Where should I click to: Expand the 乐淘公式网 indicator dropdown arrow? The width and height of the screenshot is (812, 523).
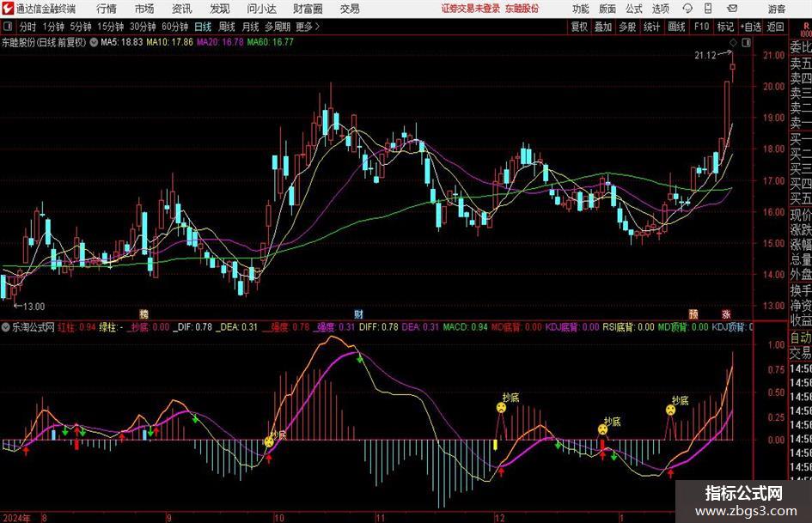[x=6, y=327]
